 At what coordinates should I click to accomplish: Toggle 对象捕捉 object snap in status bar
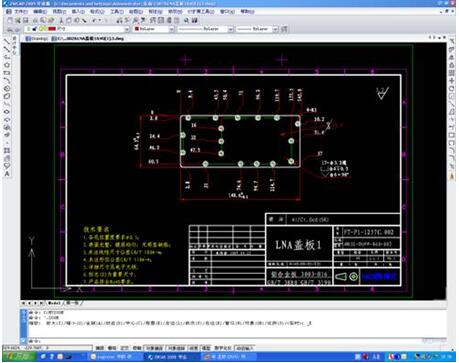(x=154, y=348)
